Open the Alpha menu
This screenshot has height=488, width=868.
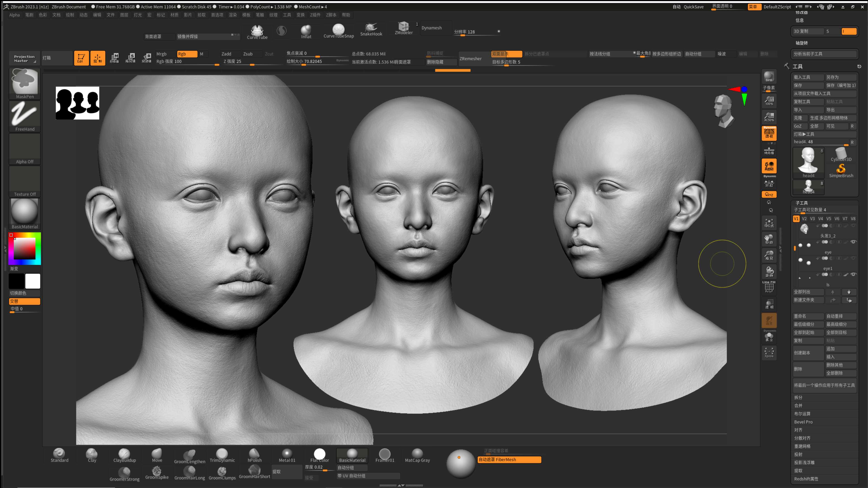pos(14,15)
